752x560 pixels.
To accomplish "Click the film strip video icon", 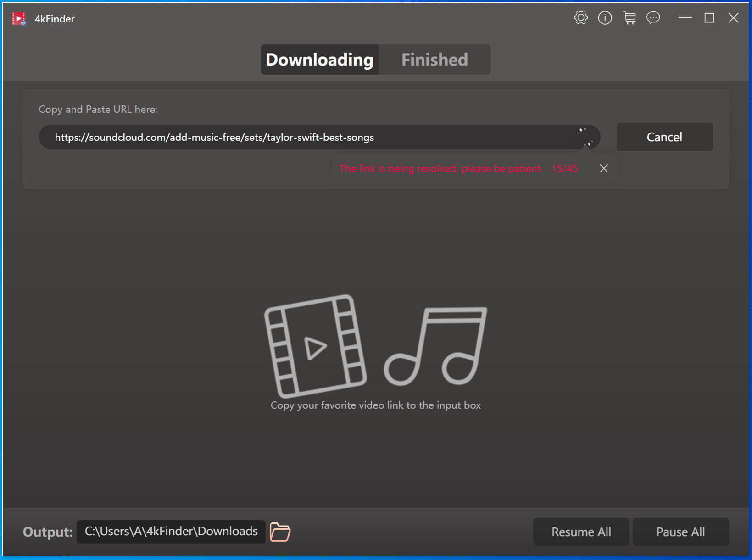I will click(x=315, y=346).
